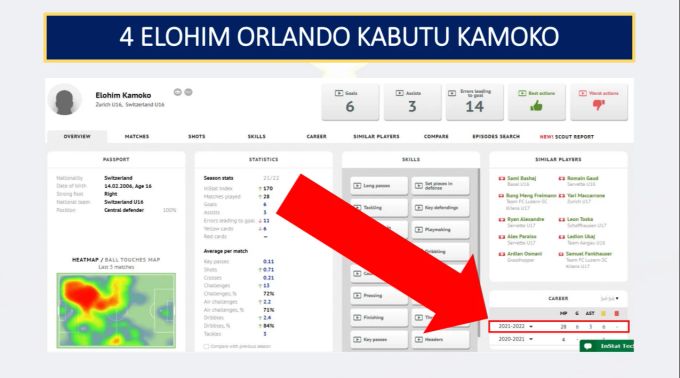Switch heatmap to Ball Touches Map
Image resolution: width=680 pixels, height=378 pixels.
(132, 260)
